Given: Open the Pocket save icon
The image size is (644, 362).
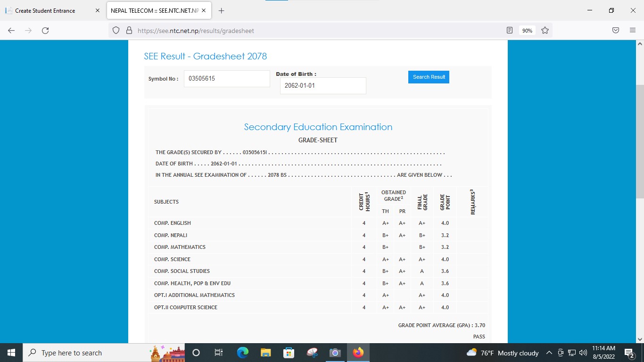Looking at the screenshot, I should [616, 31].
